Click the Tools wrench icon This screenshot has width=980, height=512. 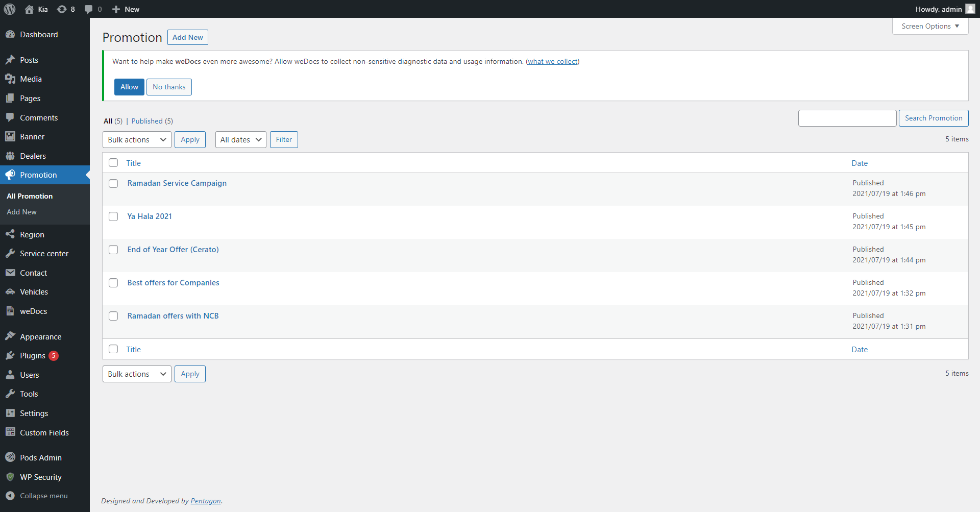pos(10,394)
